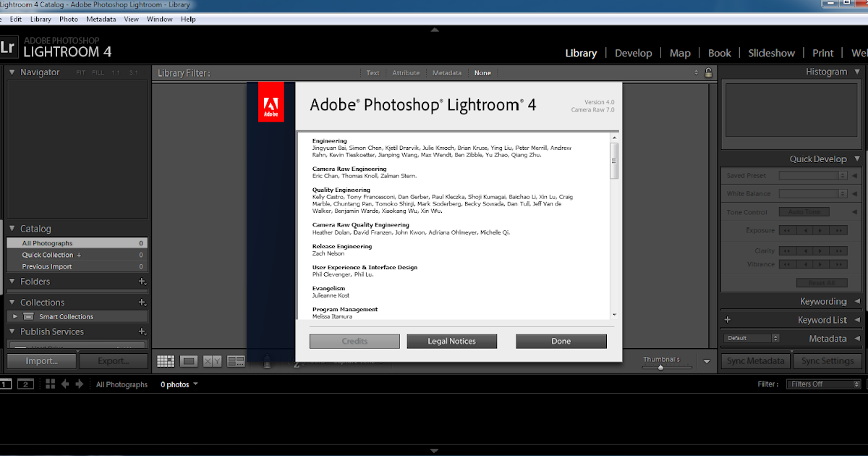The height and width of the screenshot is (456, 868).
Task: Select Previous Import in Catalog
Action: pos(77,266)
